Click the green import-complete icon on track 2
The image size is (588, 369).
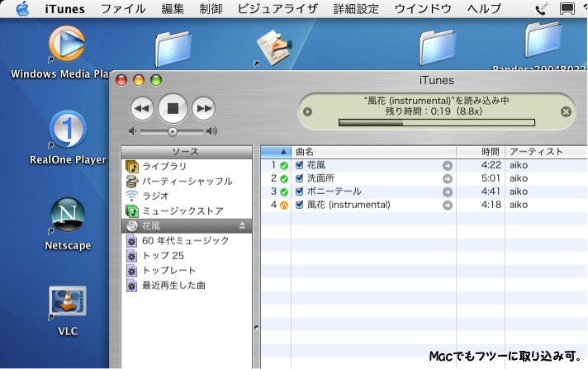click(284, 179)
